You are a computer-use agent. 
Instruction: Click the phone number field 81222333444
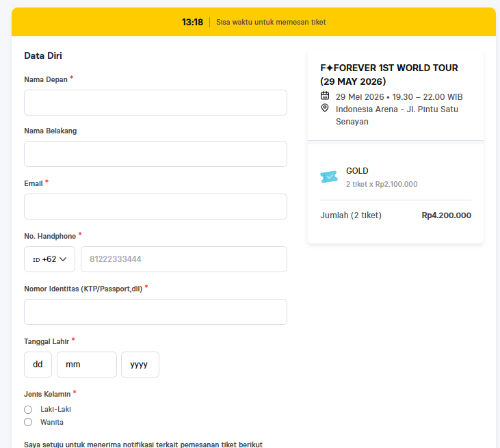184,259
